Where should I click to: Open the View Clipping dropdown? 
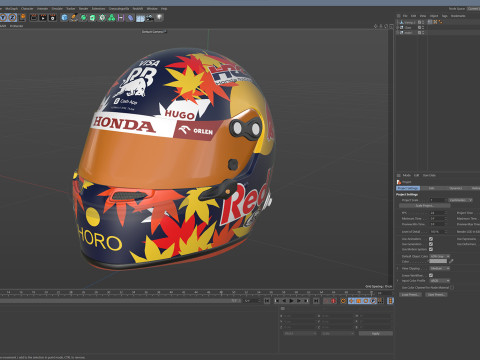pos(439,268)
